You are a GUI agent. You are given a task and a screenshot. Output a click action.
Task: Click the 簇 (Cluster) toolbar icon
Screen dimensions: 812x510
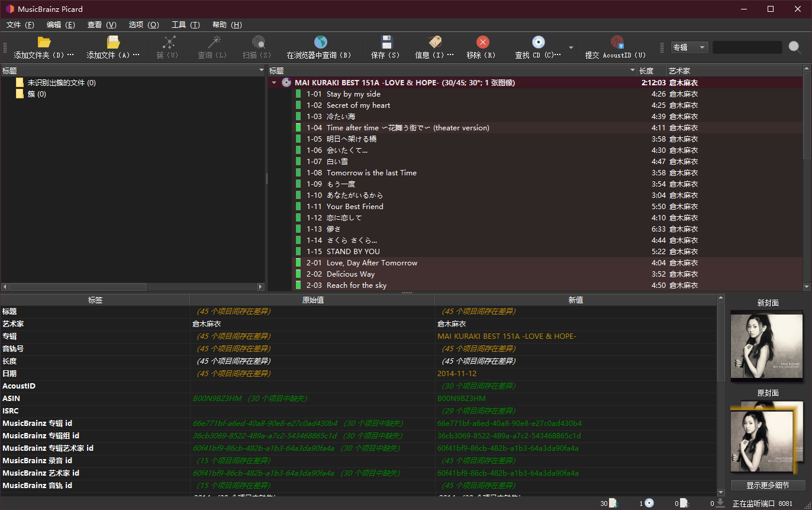coord(168,47)
